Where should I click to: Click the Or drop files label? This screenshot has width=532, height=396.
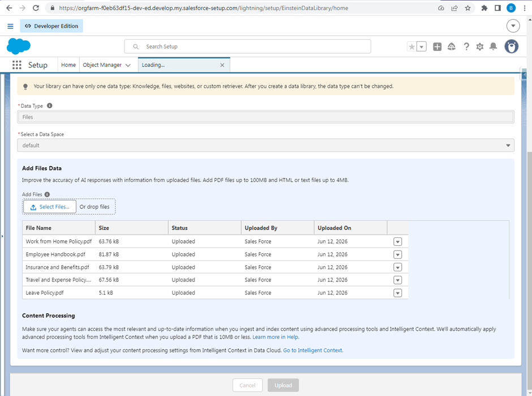(x=95, y=207)
